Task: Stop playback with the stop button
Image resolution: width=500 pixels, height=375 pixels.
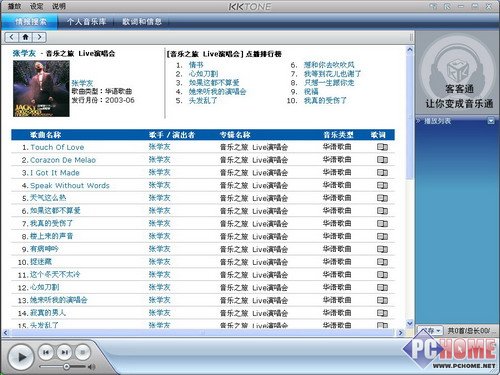Action: (x=83, y=352)
